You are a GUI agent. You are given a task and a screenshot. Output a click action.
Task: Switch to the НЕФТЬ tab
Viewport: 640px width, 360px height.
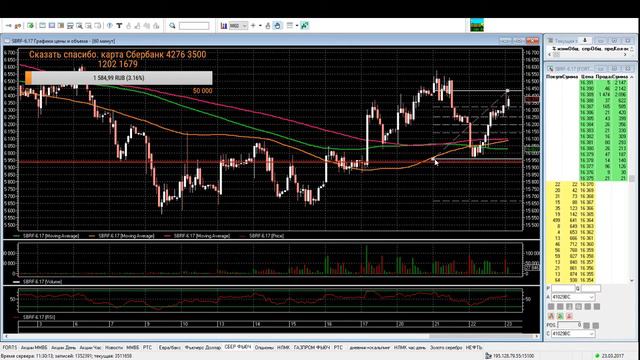(474, 348)
